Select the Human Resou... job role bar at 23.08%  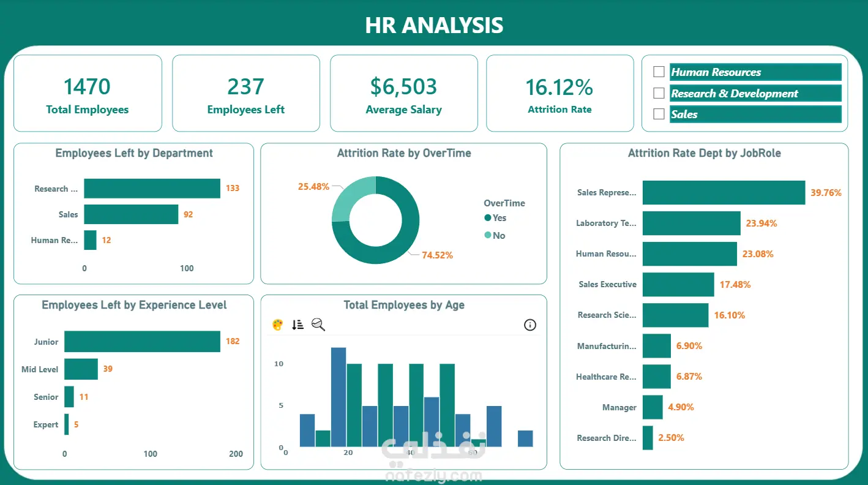tap(690, 254)
